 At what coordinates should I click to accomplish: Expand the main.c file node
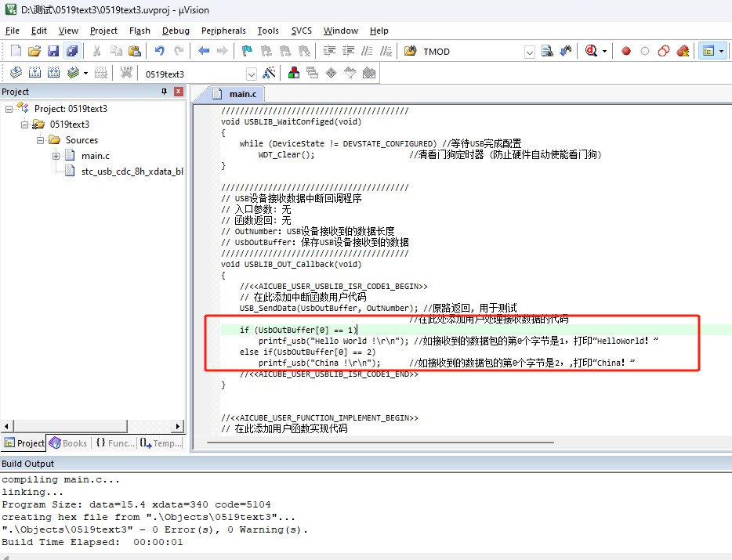(56, 157)
